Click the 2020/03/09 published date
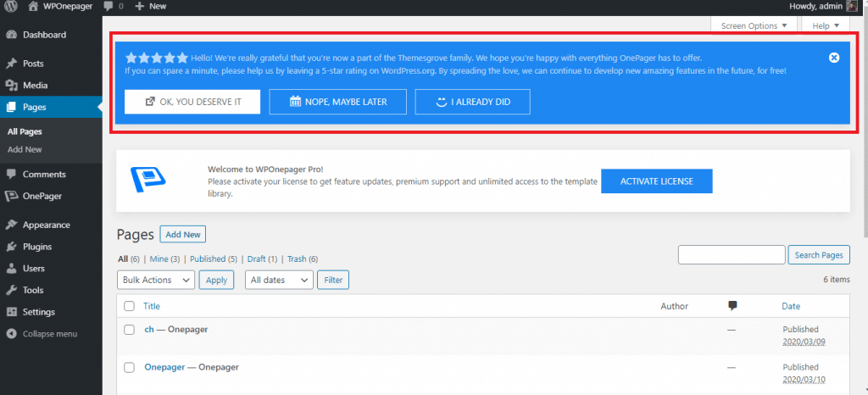 (x=804, y=342)
